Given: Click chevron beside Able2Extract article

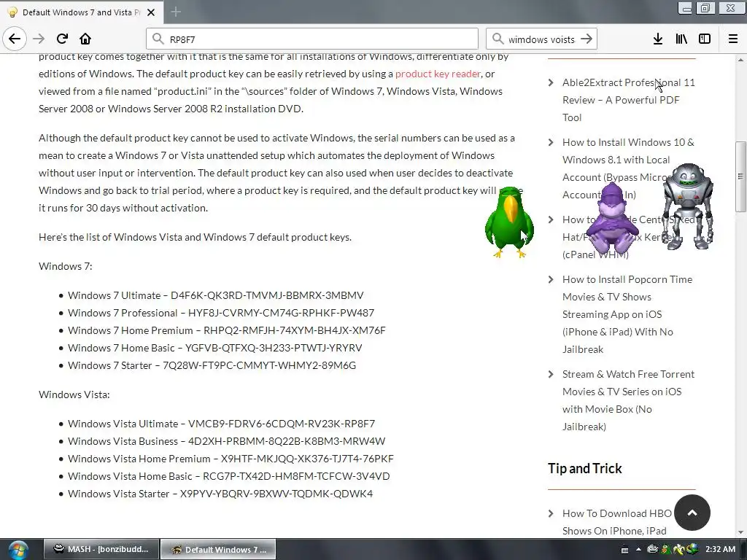Looking at the screenshot, I should [551, 82].
